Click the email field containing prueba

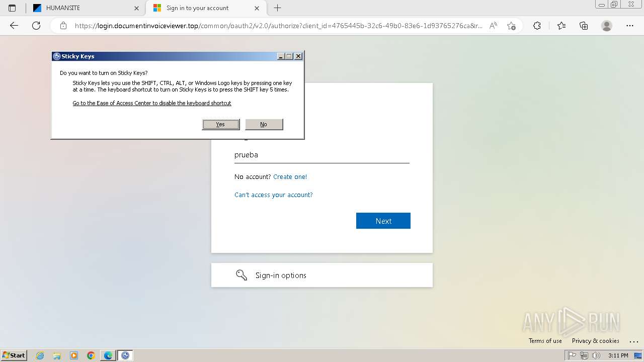322,155
